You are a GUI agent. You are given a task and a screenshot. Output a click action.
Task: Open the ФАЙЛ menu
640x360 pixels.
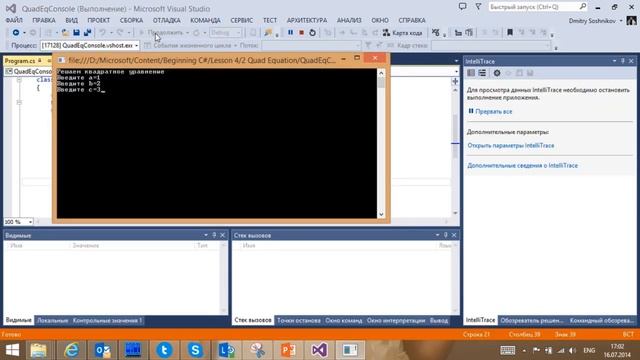click(x=14, y=20)
